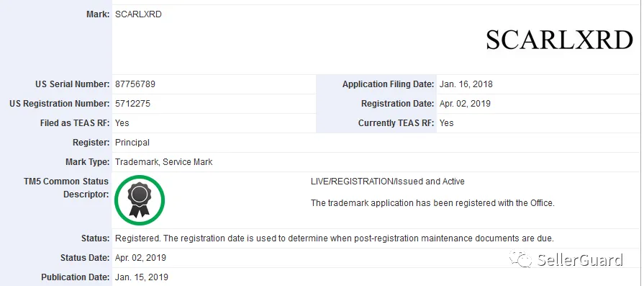Screen dimensions: 644x286
Task: Select the US Serial Number 87756789
Action: click(135, 84)
